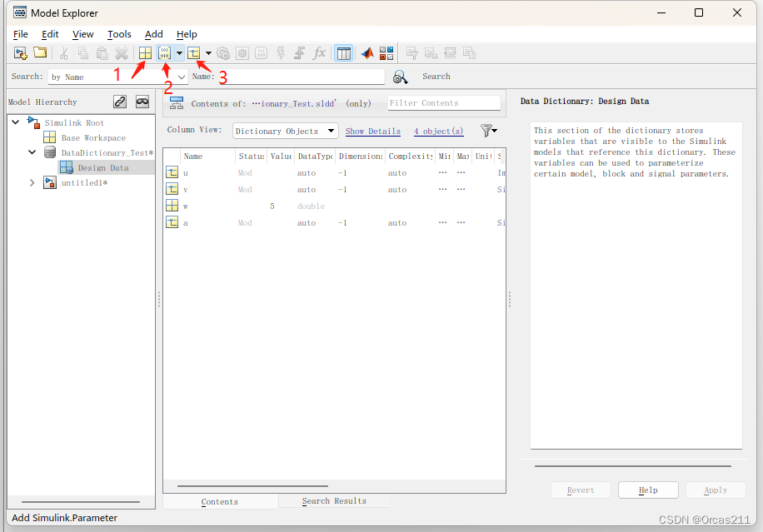Click the last greyed toolbar icon on right
763x532 pixels.
click(x=469, y=53)
